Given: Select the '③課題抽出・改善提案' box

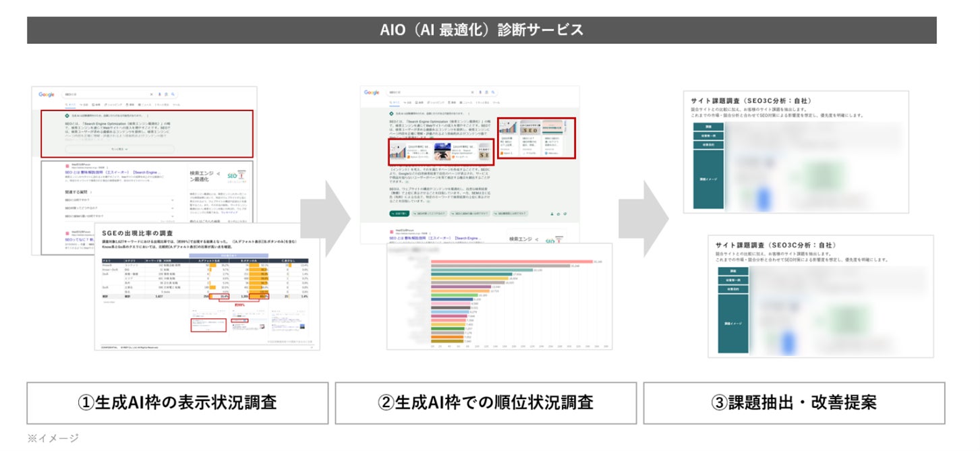Looking at the screenshot, I should [794, 403].
